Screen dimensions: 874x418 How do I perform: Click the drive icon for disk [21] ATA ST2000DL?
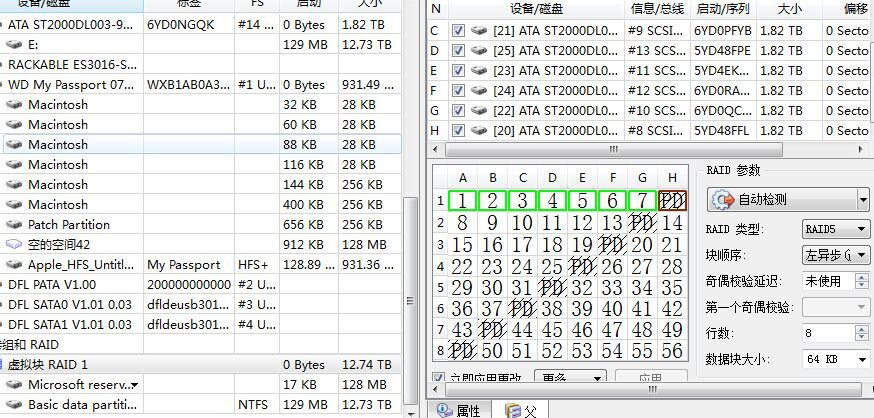(478, 31)
